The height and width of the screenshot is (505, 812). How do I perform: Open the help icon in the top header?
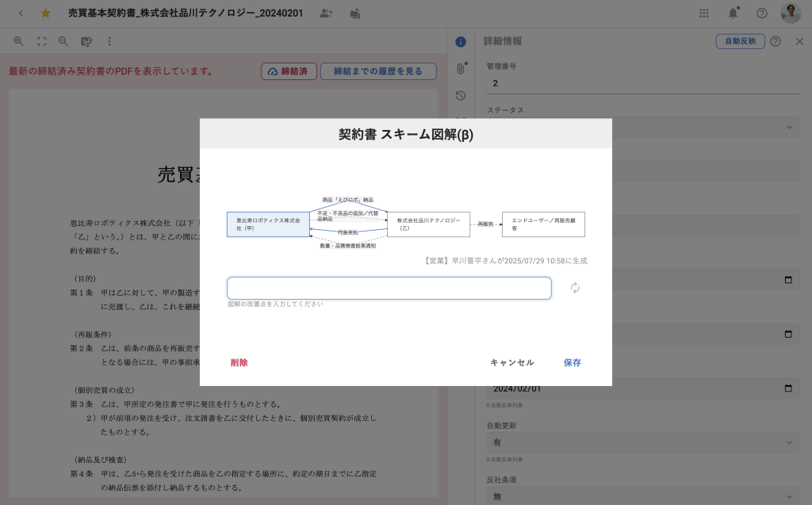coord(762,13)
